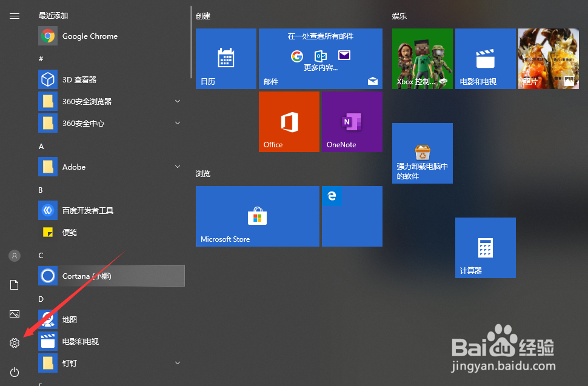The width and height of the screenshot is (588, 386).
Task: Click the B letter header
Action: [41, 190]
